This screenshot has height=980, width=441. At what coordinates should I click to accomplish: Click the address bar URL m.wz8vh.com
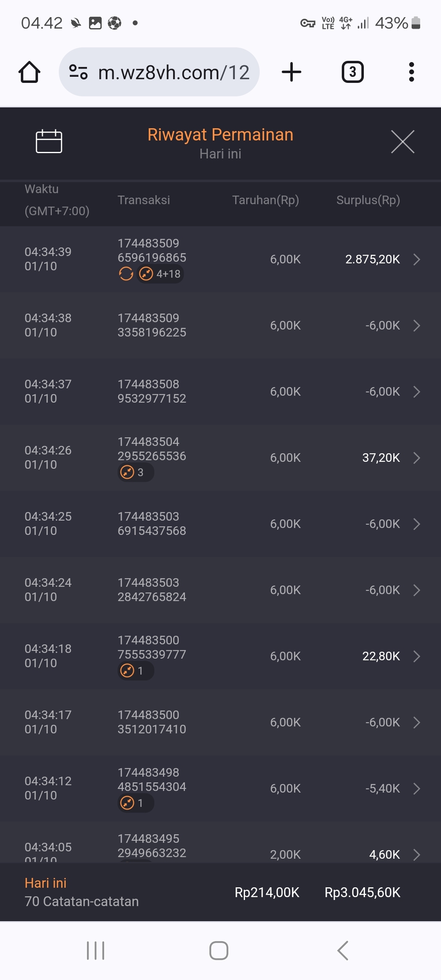coord(174,72)
